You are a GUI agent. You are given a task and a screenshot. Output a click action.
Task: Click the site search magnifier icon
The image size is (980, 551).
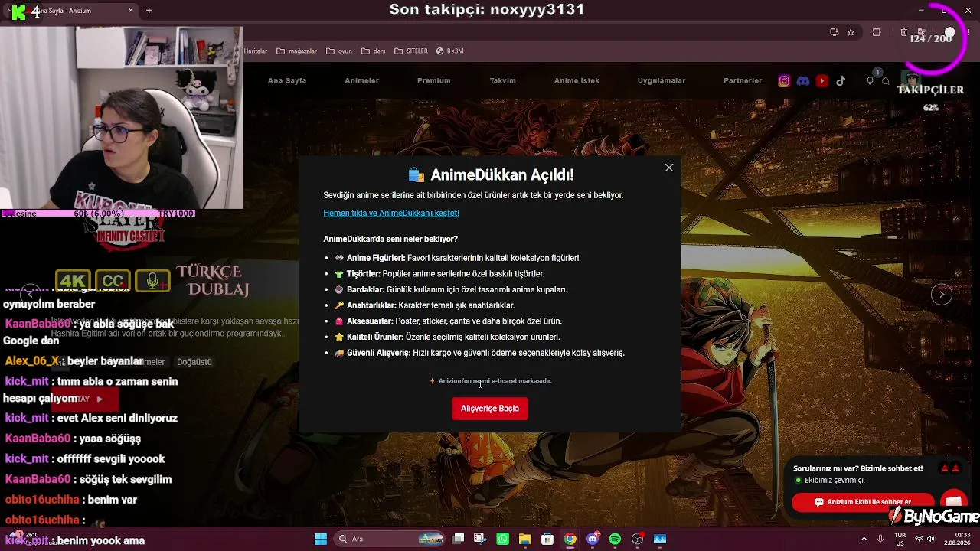point(886,81)
